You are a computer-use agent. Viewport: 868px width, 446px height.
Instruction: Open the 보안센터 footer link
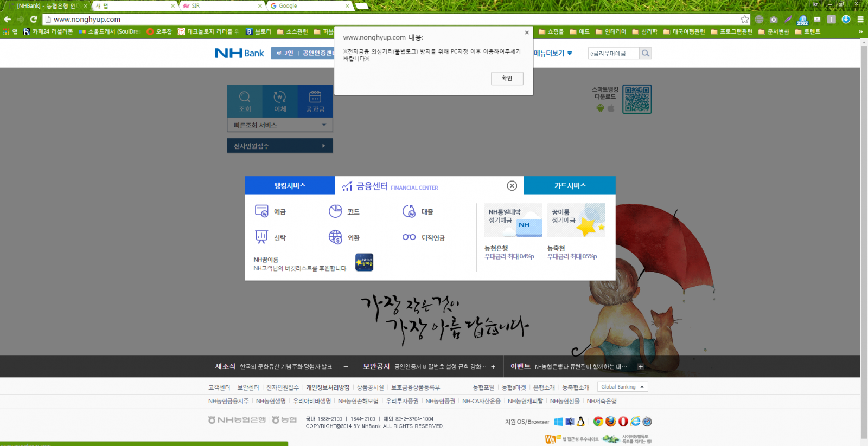point(248,387)
